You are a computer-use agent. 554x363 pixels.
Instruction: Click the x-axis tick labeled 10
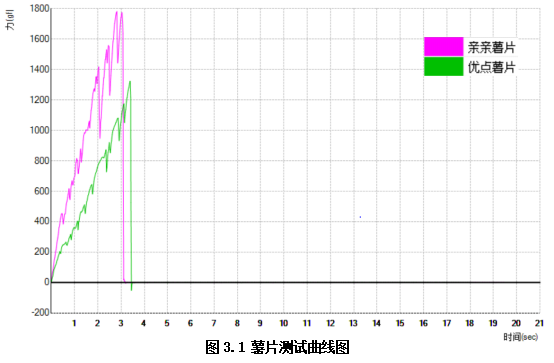point(283,323)
